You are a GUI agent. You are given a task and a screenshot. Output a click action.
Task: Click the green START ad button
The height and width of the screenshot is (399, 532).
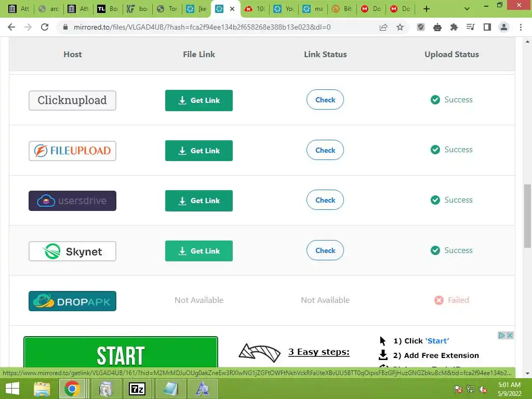[x=121, y=353]
